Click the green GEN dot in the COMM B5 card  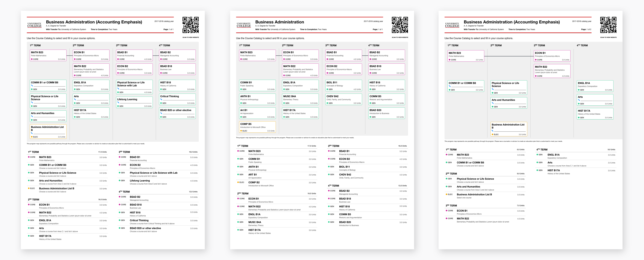click(x=370, y=103)
